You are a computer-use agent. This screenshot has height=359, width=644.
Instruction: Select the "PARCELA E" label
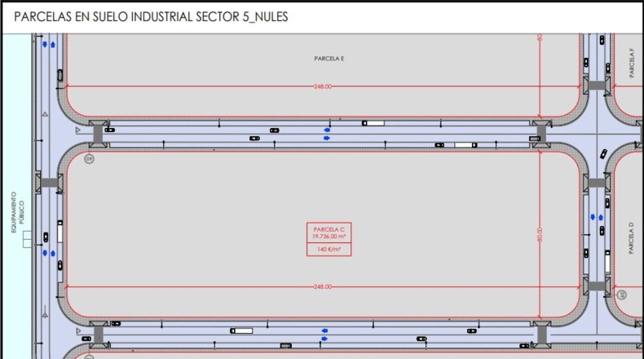329,59
